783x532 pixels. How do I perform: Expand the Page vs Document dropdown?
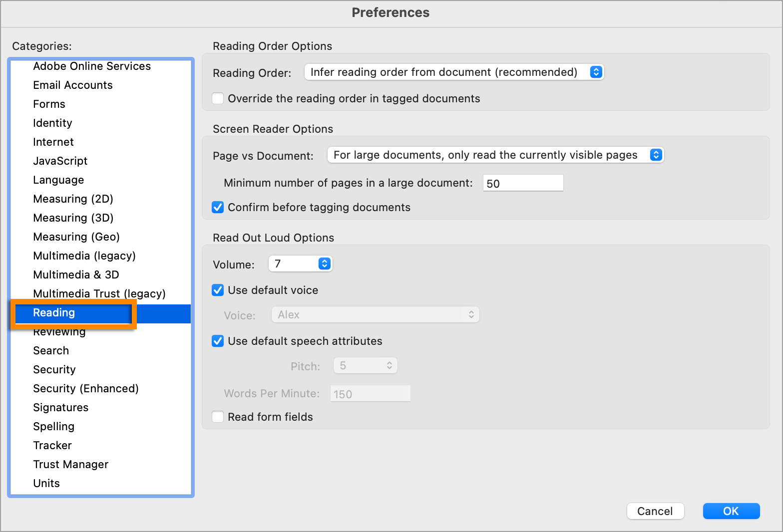click(495, 155)
